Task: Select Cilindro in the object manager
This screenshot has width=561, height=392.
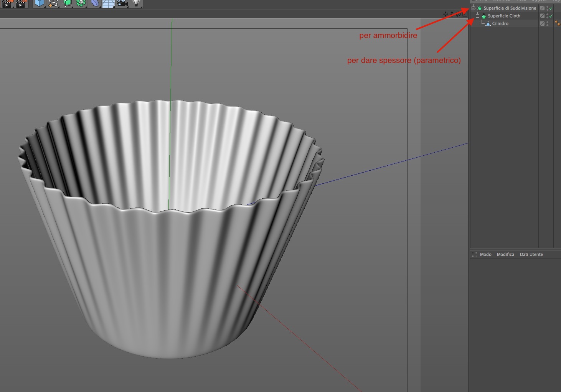Action: coord(500,23)
